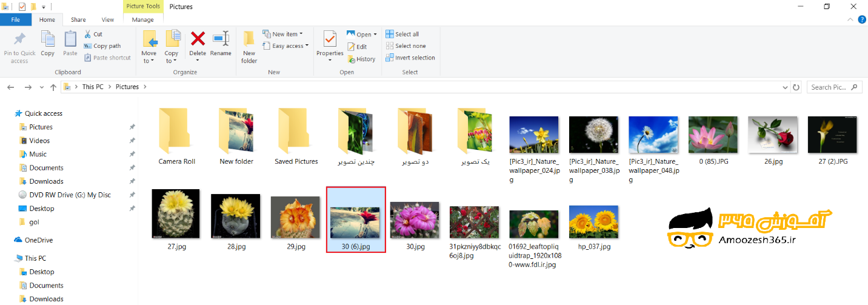This screenshot has width=868, height=305.
Task: Switch to the View tab
Action: [x=108, y=20]
